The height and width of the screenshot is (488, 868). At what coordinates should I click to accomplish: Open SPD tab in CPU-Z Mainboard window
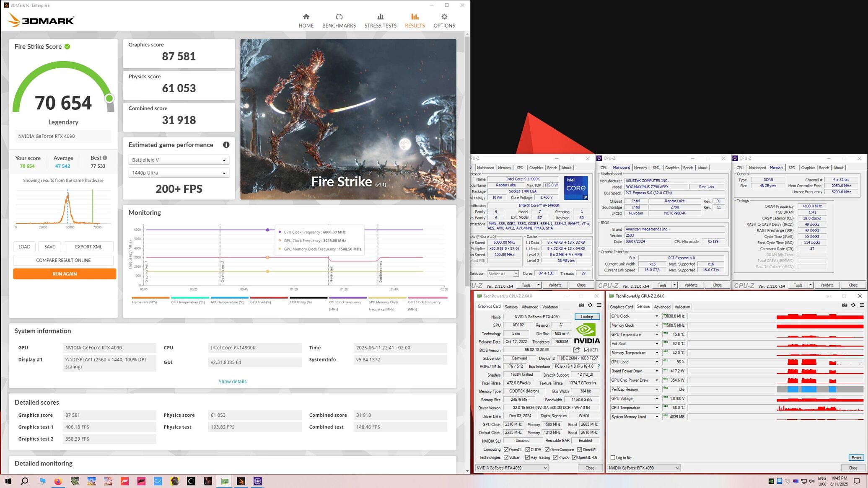[656, 168]
